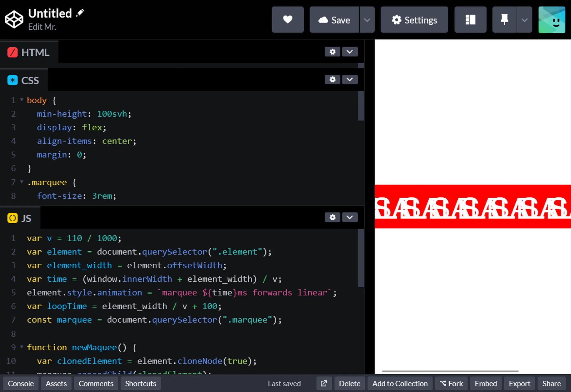The image size is (571, 392).
Task: Click the CSS editor vertical scrollbar
Action: [361, 106]
